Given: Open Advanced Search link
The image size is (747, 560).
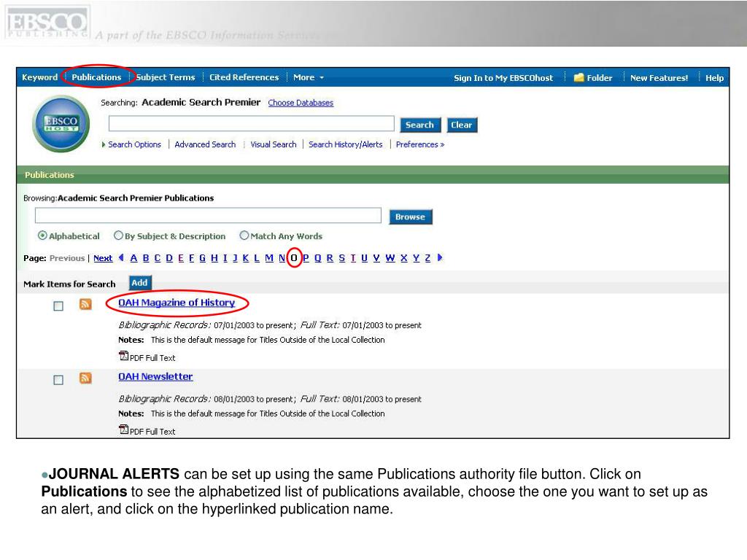Looking at the screenshot, I should (205, 144).
